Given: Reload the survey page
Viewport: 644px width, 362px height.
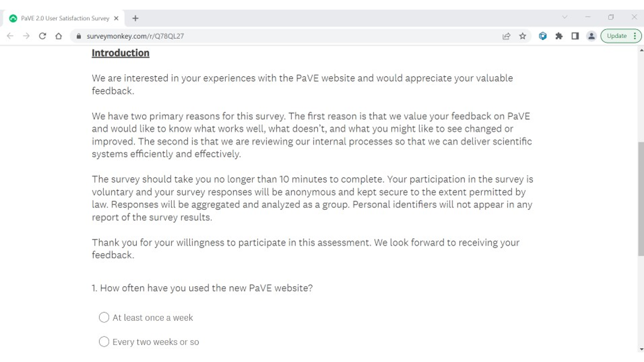Looking at the screenshot, I should tap(43, 36).
